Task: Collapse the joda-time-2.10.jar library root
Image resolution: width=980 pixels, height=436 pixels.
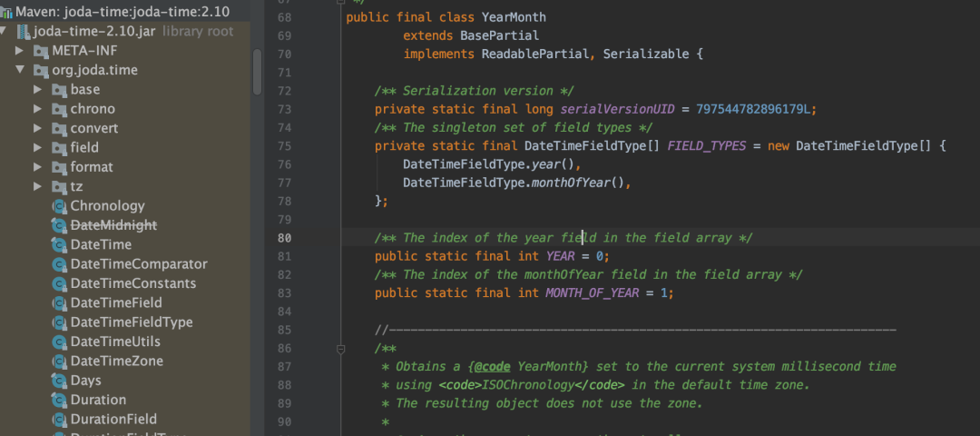Action: (5, 31)
